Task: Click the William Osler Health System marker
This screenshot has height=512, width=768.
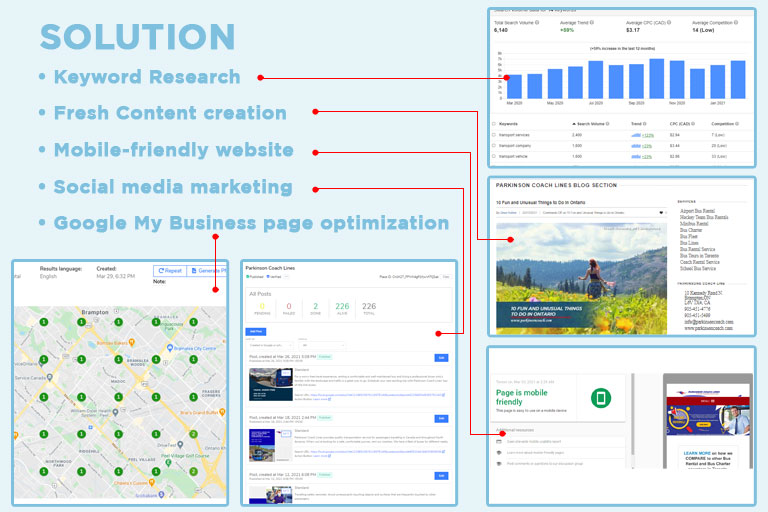Action: coord(116,413)
